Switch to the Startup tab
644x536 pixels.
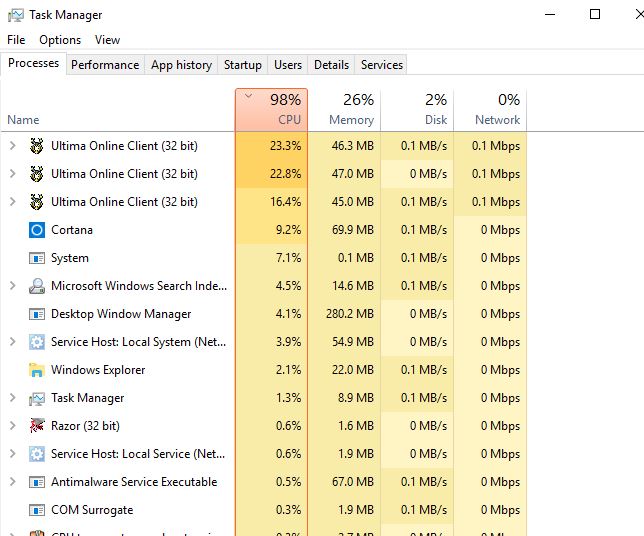click(x=243, y=65)
